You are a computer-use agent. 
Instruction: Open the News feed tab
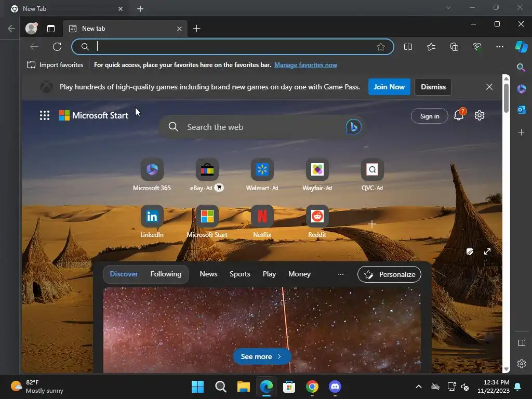click(208, 274)
